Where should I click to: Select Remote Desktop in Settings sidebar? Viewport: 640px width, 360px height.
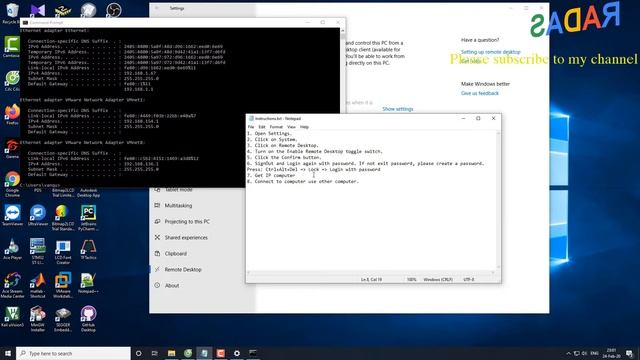click(183, 269)
